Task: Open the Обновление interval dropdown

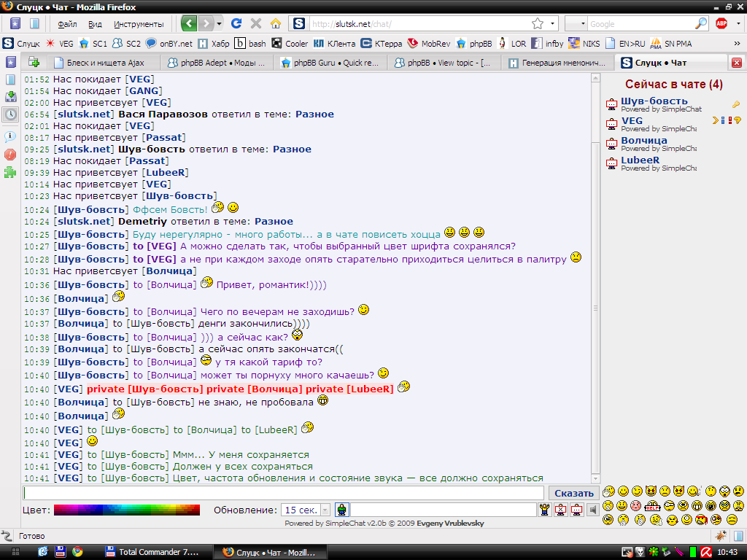Action: click(325, 510)
